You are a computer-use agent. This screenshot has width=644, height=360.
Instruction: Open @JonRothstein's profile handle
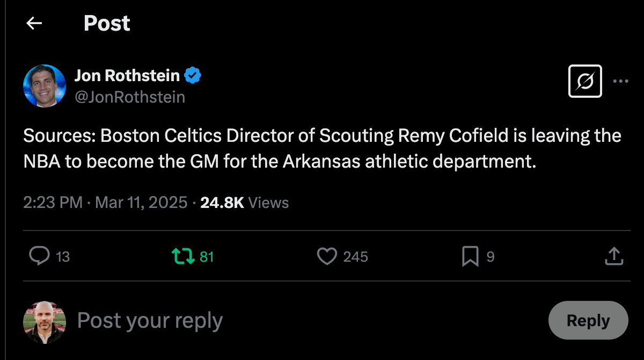131,97
